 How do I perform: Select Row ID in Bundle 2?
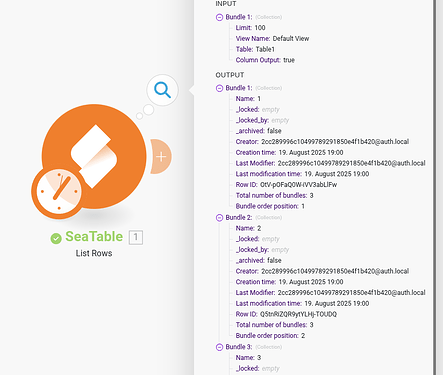[x=286, y=314]
